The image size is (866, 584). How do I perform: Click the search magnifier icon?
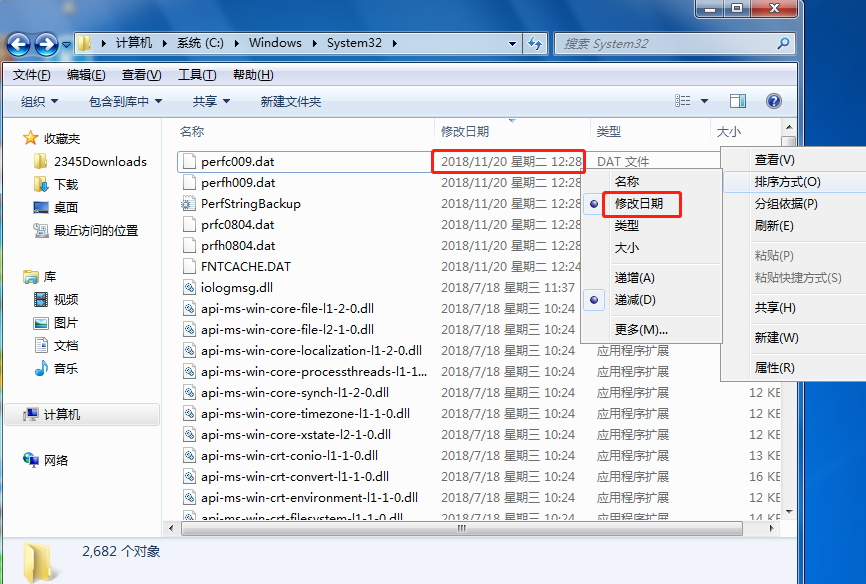tap(783, 44)
